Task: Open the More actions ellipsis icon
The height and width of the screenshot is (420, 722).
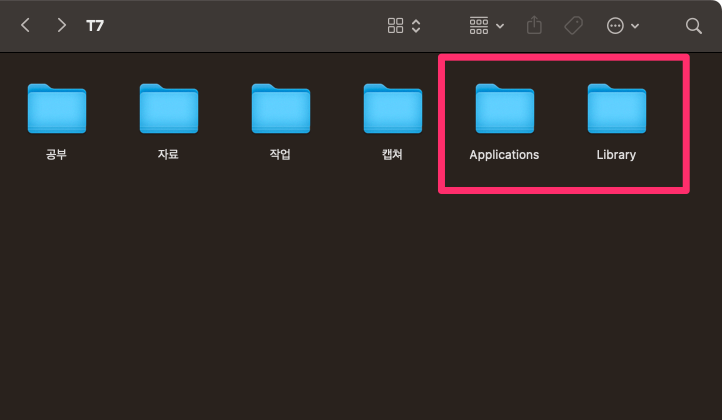Action: [615, 26]
